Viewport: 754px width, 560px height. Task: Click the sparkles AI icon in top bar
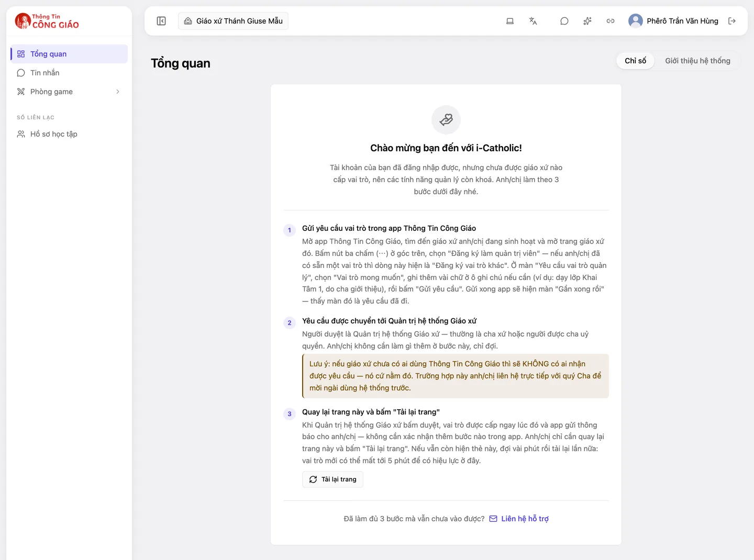(x=587, y=21)
